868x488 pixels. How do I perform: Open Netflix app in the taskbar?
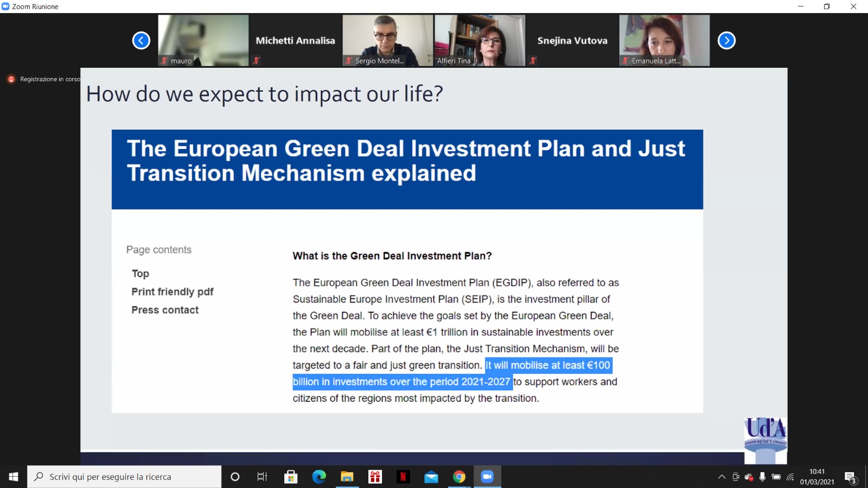403,477
